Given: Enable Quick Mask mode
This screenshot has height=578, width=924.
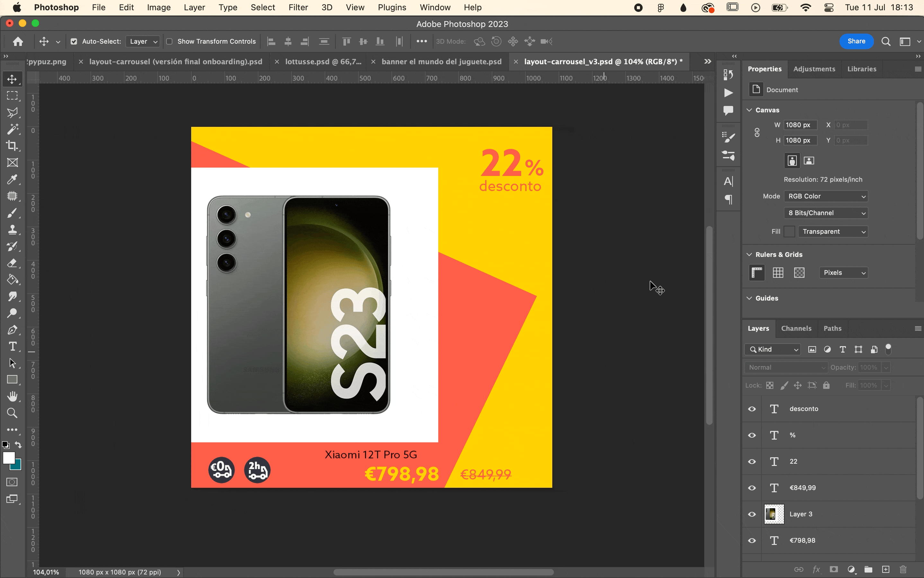Looking at the screenshot, I should 12,482.
